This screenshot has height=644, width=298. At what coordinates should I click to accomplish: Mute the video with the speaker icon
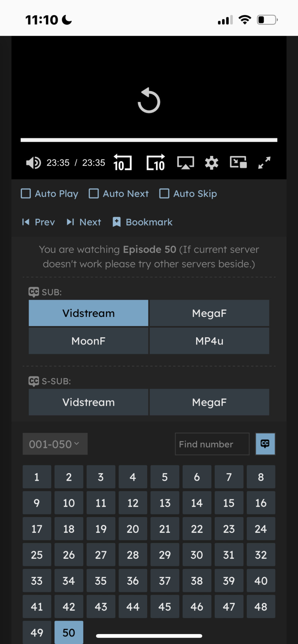point(33,163)
